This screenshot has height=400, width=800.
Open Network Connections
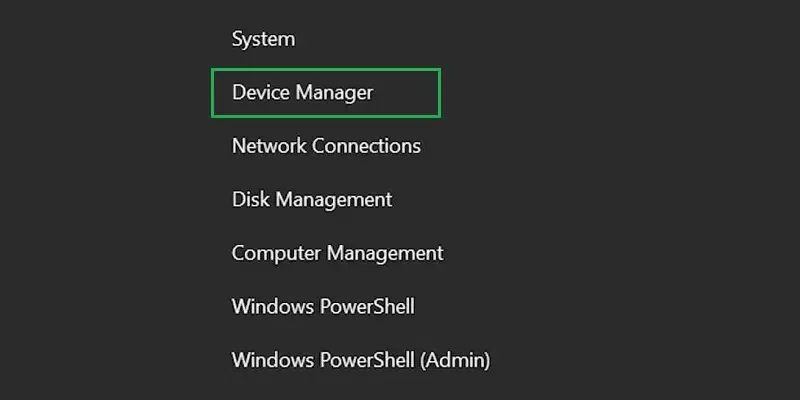click(x=326, y=146)
